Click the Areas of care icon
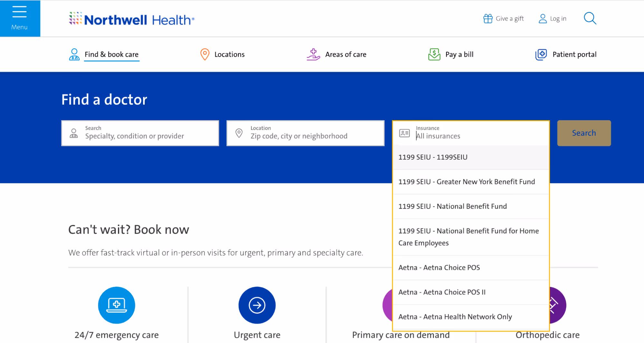The width and height of the screenshot is (644, 343). [x=313, y=54]
